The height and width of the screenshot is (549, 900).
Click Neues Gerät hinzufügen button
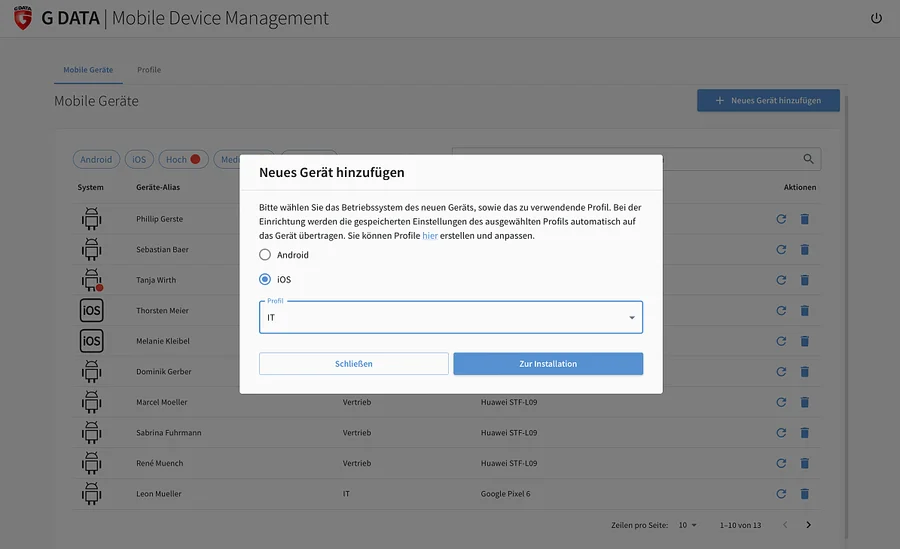768,100
